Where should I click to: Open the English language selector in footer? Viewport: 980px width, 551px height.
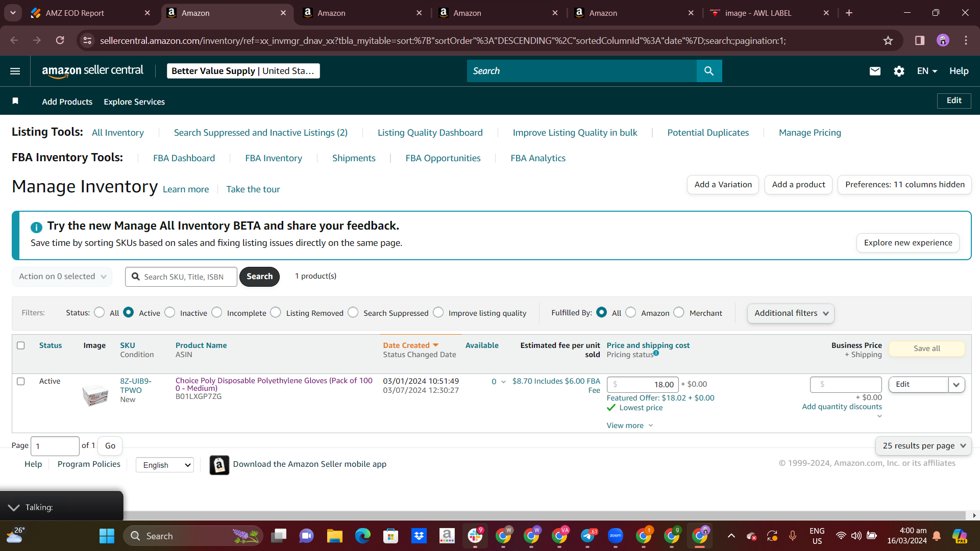pos(165,465)
